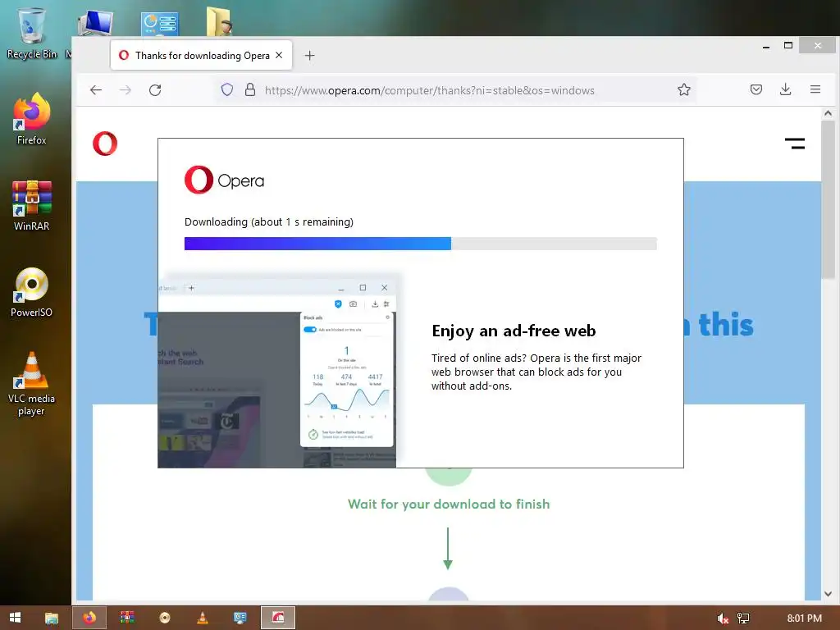
Task: Close the Thanks for downloading Opera tab
Action: coord(279,55)
